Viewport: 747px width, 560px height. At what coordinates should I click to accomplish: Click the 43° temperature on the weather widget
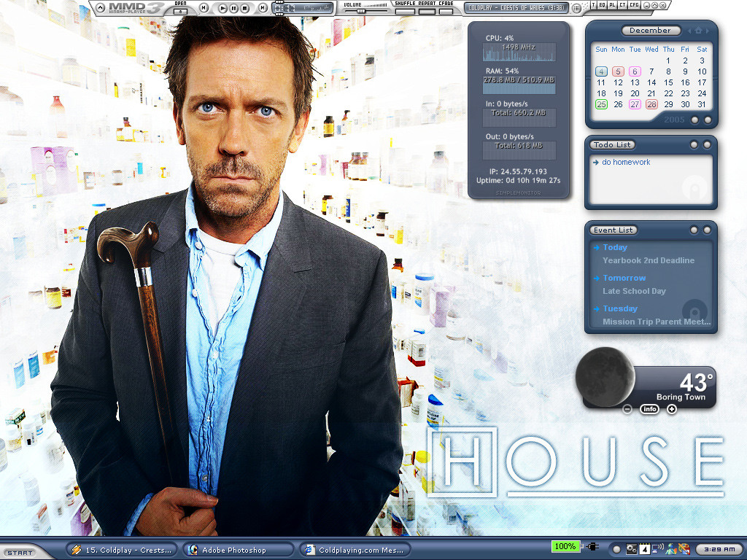pos(696,382)
